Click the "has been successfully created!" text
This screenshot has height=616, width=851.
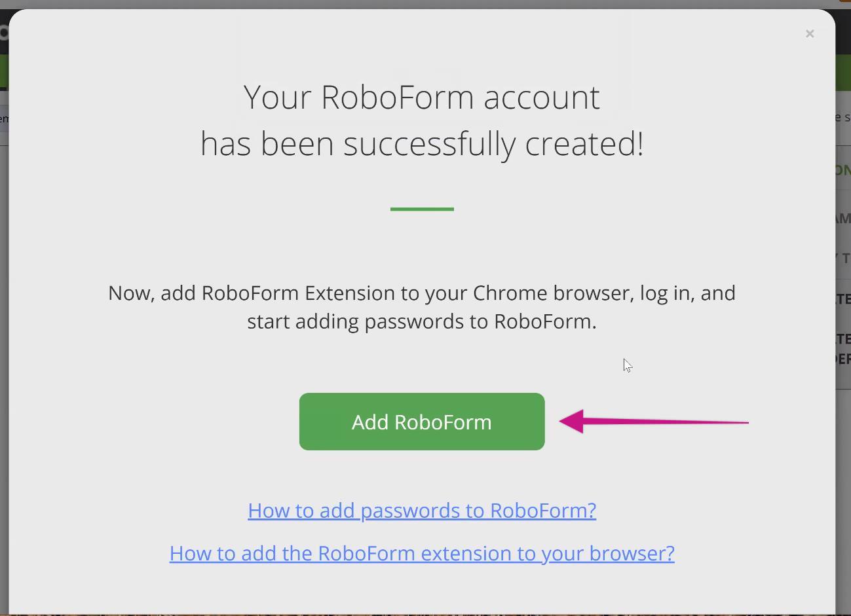pos(422,143)
